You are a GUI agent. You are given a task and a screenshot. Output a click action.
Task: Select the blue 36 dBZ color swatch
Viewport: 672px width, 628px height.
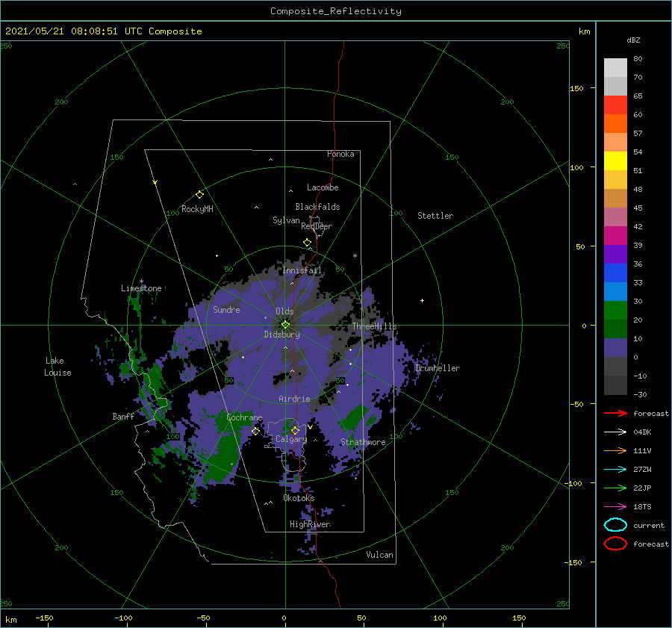(615, 273)
